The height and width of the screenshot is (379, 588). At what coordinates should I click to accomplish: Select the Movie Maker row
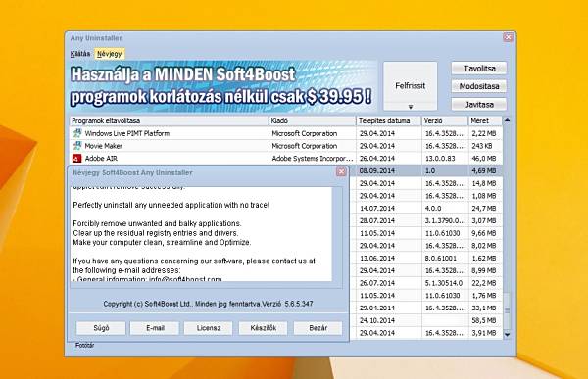pyautogui.click(x=286, y=146)
